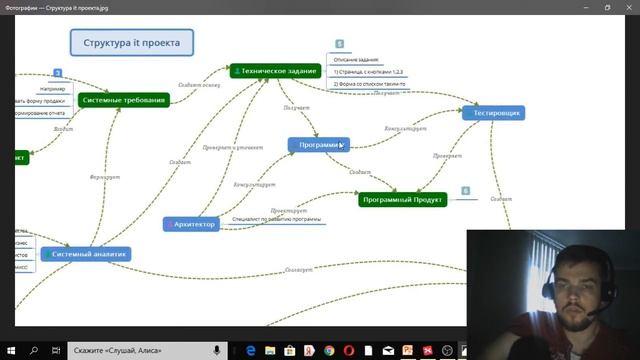This screenshot has height=360, width=640.
Task: Activate the Alisa microphone icon
Action: [217, 351]
